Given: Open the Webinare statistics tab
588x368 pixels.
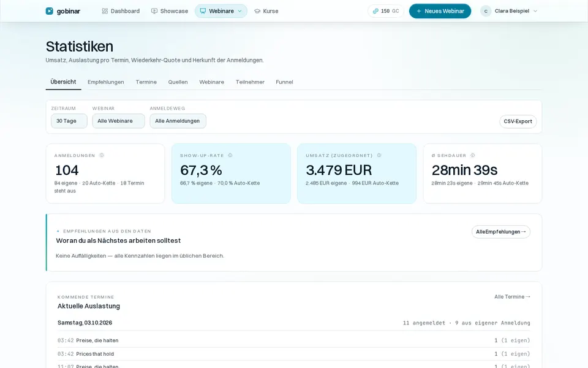Looking at the screenshot, I should [211, 82].
